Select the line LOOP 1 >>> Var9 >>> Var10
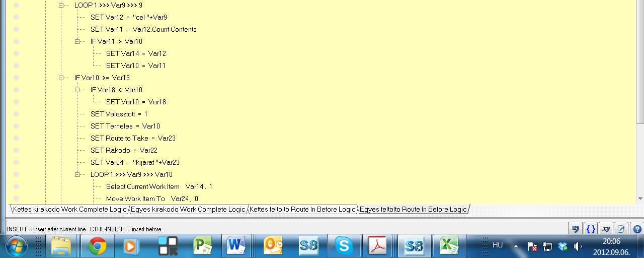 coord(131,174)
